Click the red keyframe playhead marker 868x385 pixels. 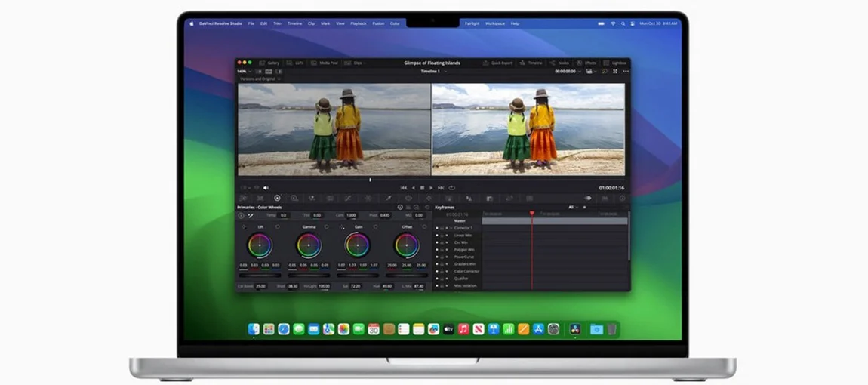[532, 214]
